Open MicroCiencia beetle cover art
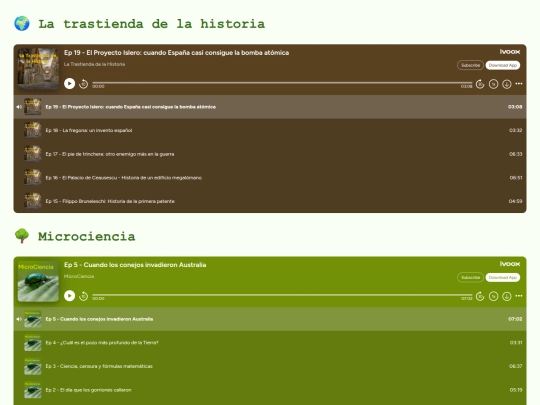This screenshot has height=405, width=540. [x=38, y=281]
